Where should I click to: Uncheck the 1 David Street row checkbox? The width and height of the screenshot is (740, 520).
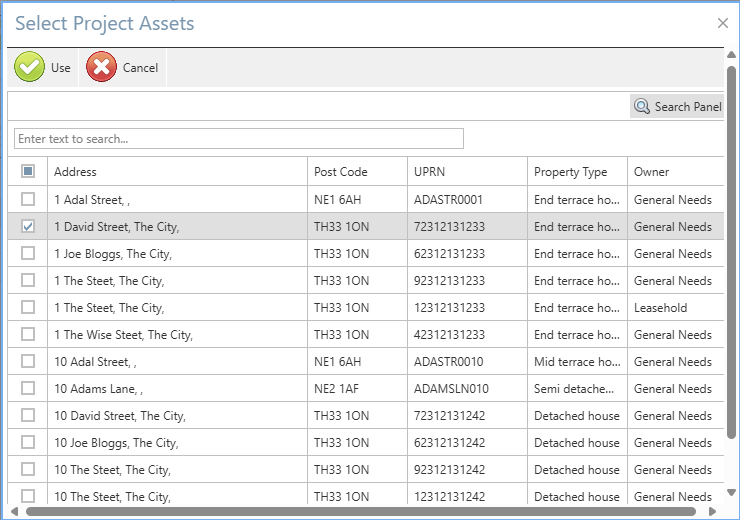click(x=28, y=227)
